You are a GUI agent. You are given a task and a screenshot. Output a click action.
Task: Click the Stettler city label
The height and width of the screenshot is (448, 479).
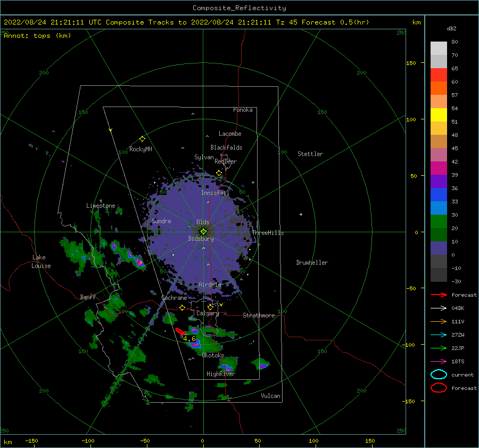pos(310,154)
